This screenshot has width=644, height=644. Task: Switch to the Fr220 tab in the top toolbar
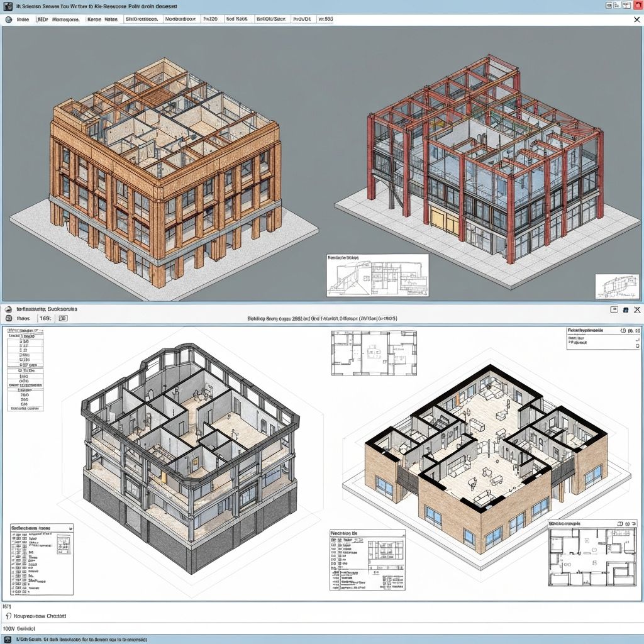213,19
